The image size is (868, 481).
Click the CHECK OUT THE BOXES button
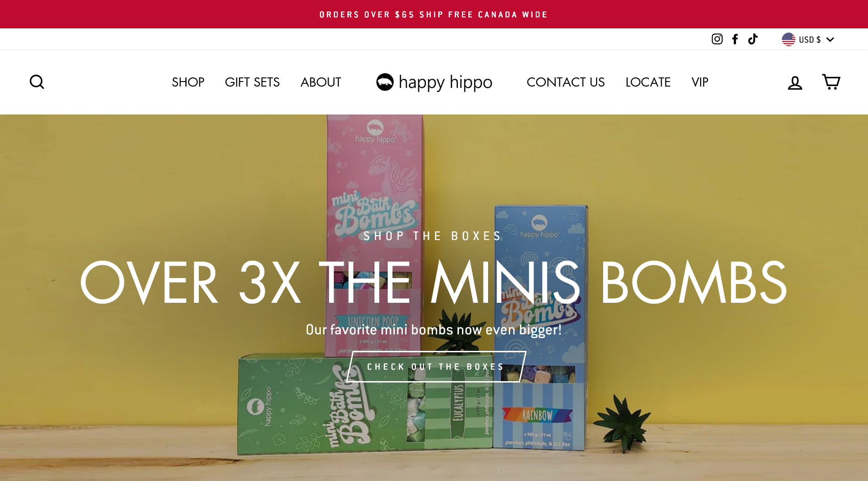pyautogui.click(x=436, y=366)
